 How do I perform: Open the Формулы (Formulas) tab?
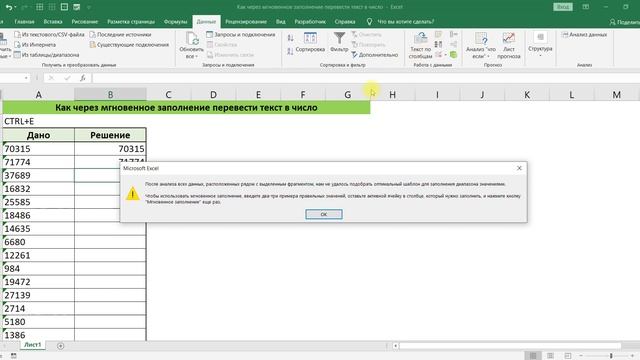tap(176, 22)
